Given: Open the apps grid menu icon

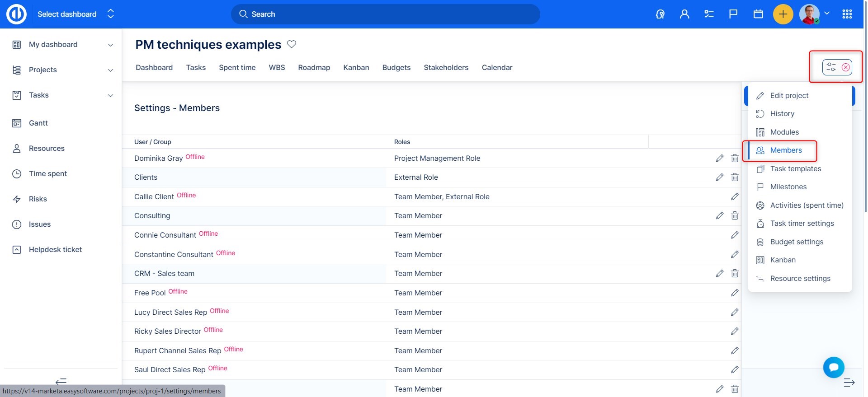Looking at the screenshot, I should [x=847, y=14].
